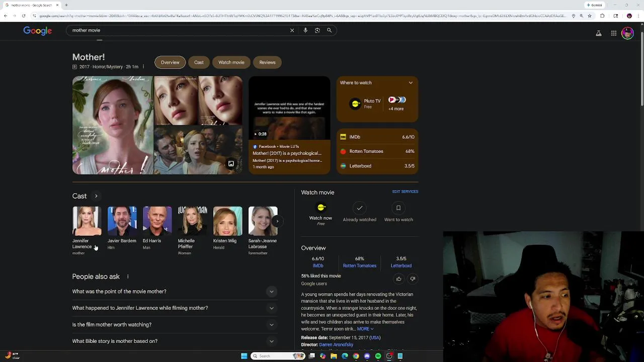
Task: Open the large Mother! poster image
Action: [x=113, y=125]
